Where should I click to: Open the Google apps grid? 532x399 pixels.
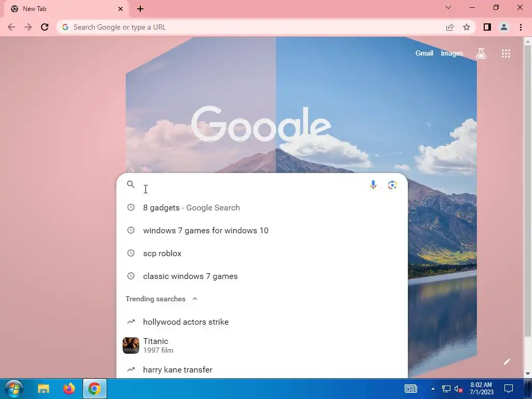[x=506, y=54]
